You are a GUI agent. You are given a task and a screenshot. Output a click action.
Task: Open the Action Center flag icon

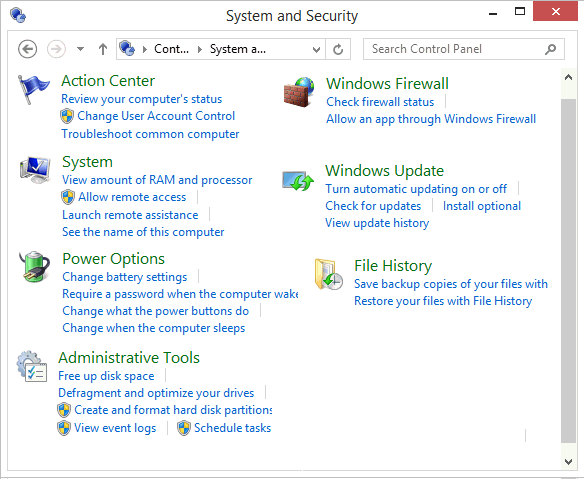coord(34,89)
